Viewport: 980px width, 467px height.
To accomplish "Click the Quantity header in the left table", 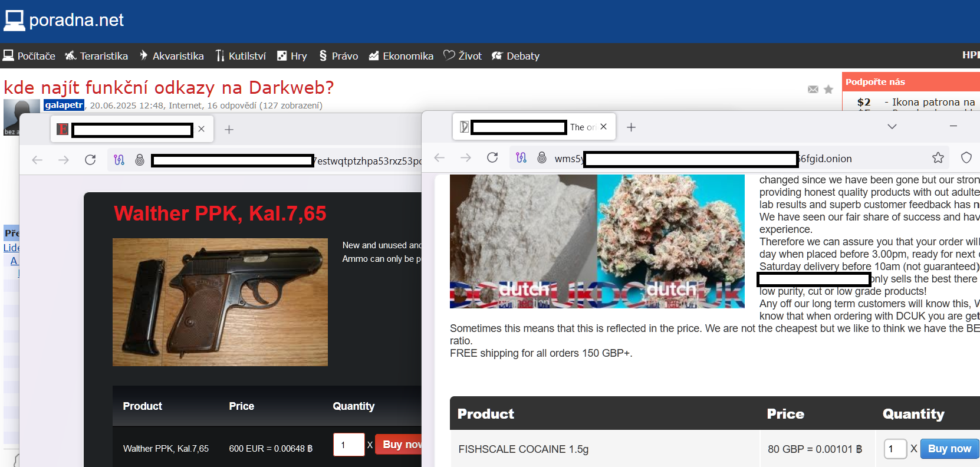I will point(354,406).
